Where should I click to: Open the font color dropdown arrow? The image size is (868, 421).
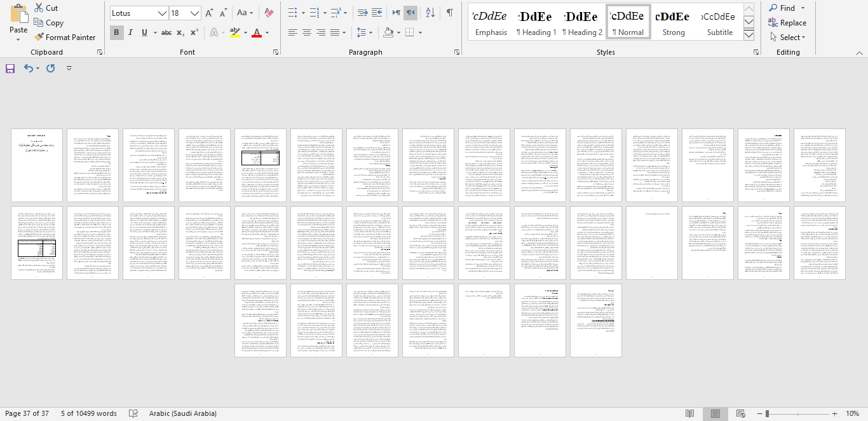click(x=267, y=32)
